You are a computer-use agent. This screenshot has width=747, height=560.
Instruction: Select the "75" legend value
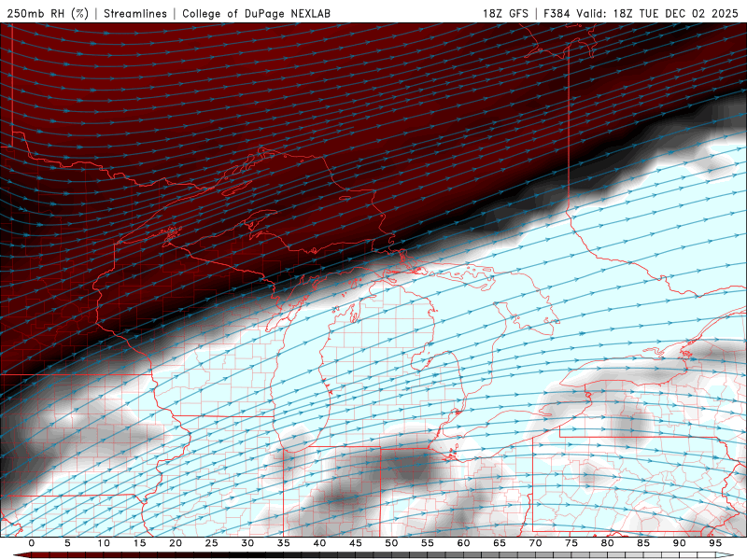point(571,543)
